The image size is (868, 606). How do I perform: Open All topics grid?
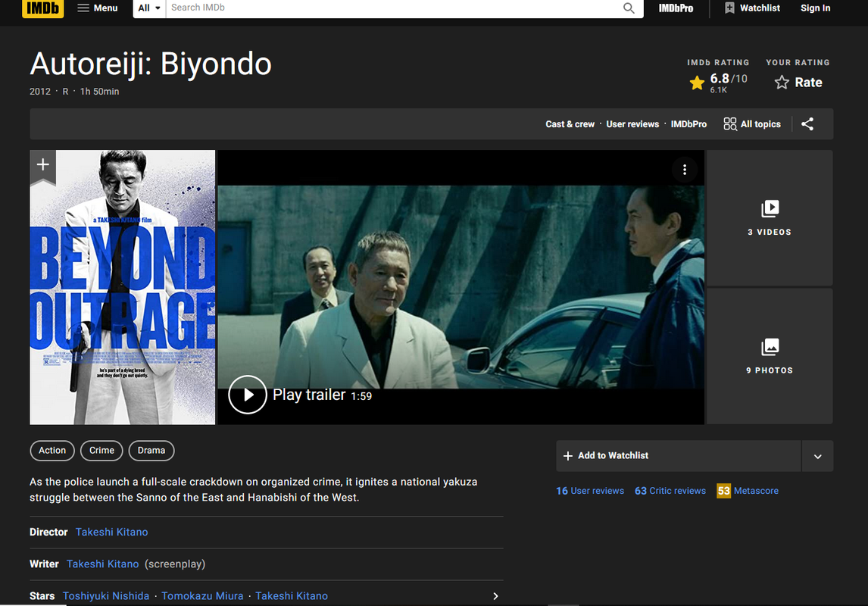click(x=752, y=124)
